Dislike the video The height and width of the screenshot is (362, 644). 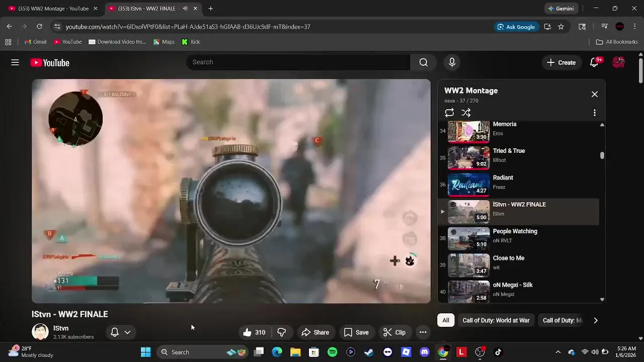[282, 332]
